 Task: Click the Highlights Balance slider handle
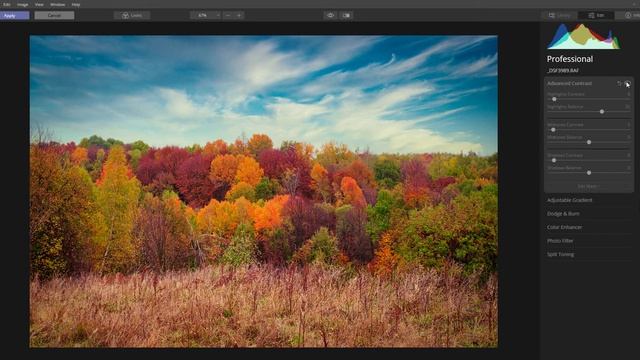coord(602,111)
